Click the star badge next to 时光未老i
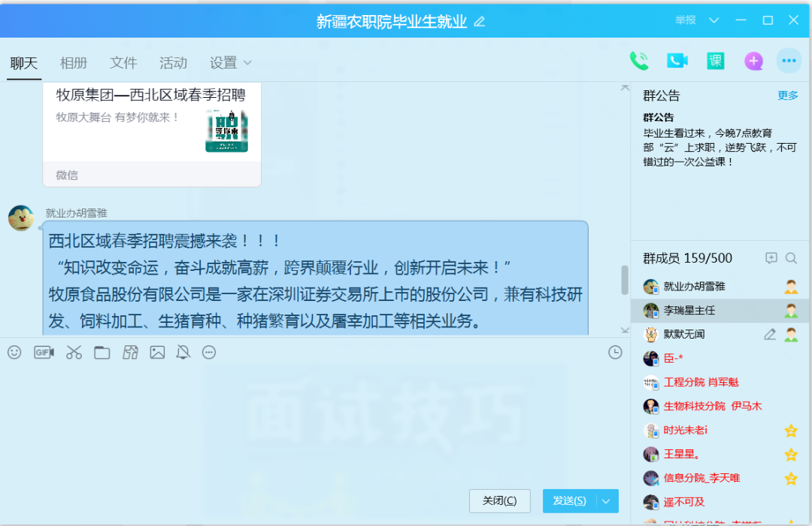The width and height of the screenshot is (812, 526). click(x=791, y=430)
